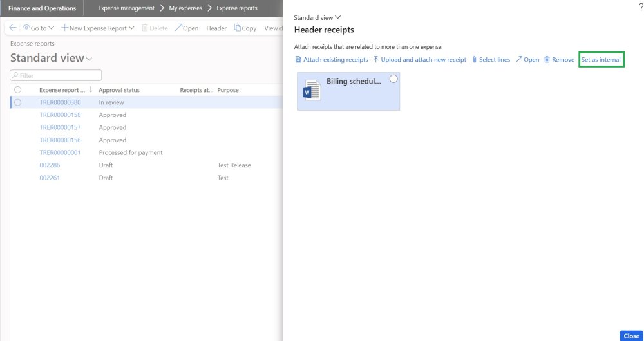Click the disabled Delete trash icon
Viewport: 644px width, 341px height.
[144, 28]
